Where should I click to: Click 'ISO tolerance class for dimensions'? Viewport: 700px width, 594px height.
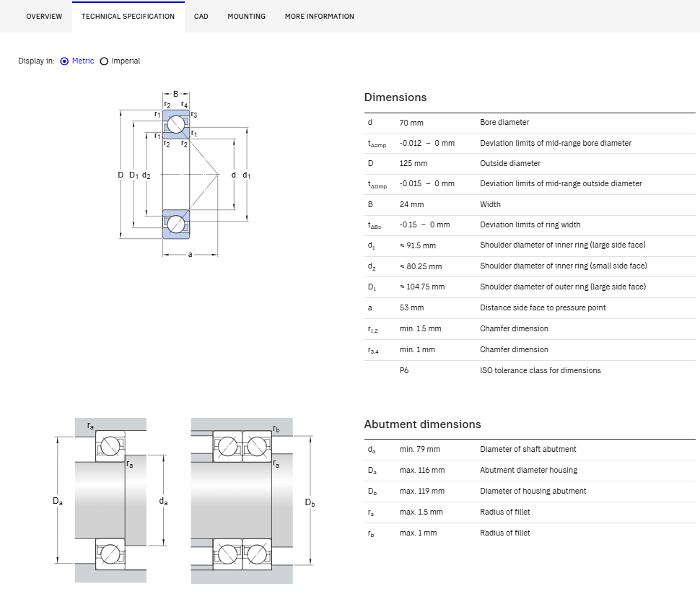point(541,371)
